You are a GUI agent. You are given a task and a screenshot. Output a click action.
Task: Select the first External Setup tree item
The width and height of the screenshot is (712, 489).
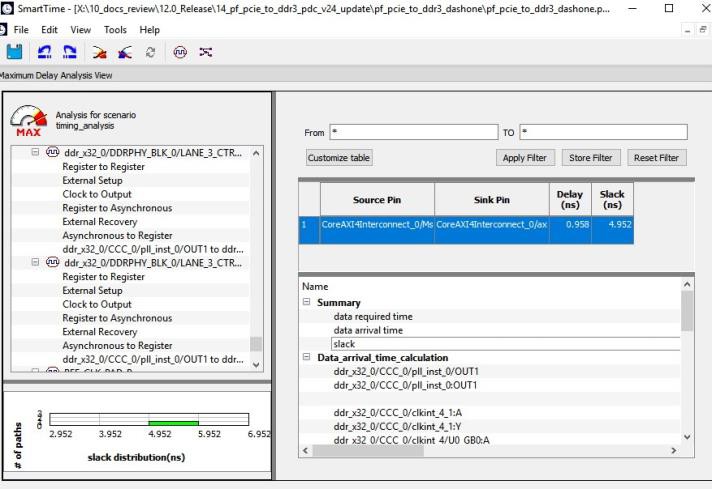coord(95,180)
